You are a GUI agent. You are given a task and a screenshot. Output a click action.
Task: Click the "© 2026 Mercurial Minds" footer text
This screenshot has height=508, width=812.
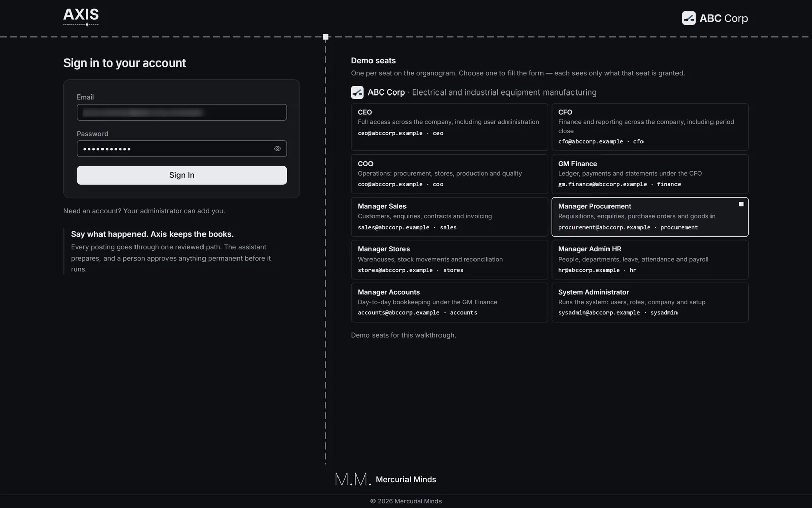pos(406,501)
